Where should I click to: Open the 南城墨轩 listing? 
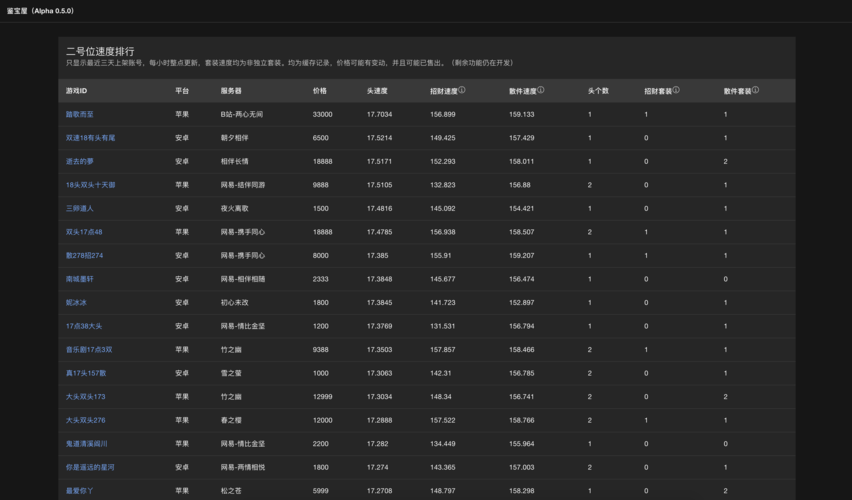click(80, 279)
